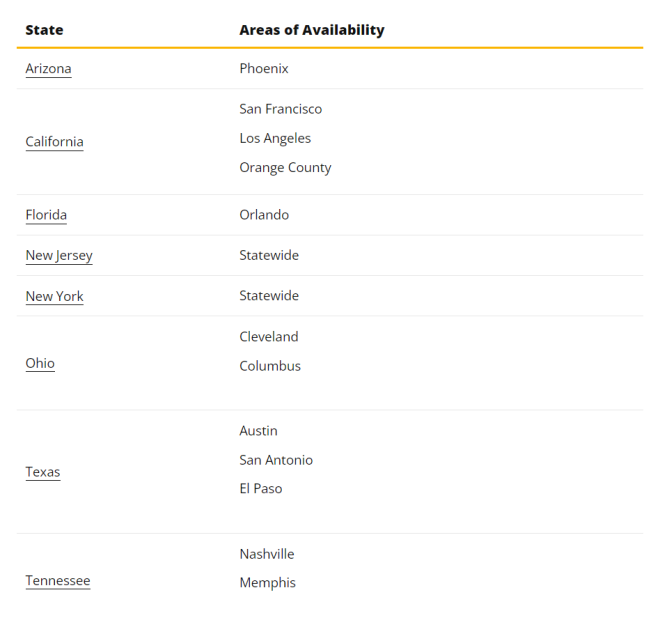Click the Cleveland entry under Ohio
This screenshot has height=620, width=660.
pyautogui.click(x=269, y=337)
